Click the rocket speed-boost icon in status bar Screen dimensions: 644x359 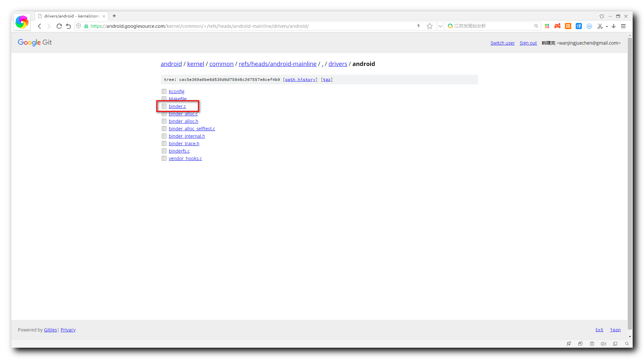pyautogui.click(x=569, y=343)
